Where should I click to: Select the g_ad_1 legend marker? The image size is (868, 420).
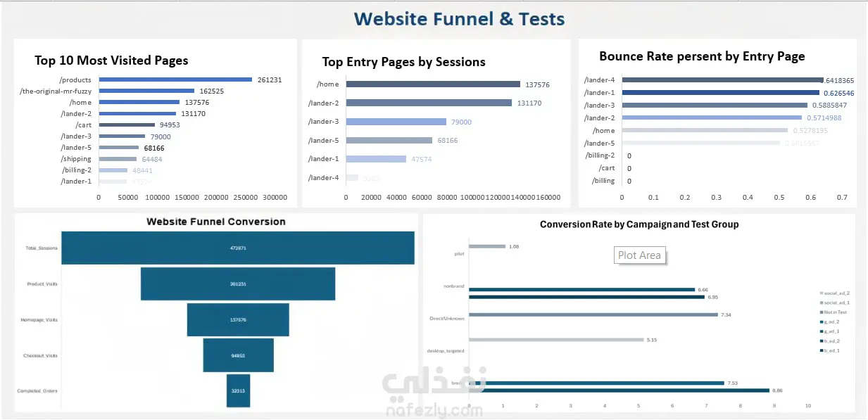click(822, 331)
